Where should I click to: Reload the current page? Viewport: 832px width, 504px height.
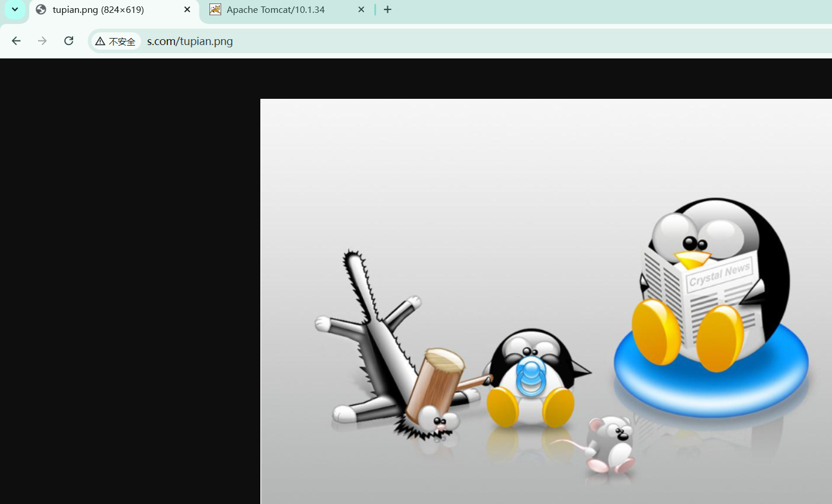68,41
